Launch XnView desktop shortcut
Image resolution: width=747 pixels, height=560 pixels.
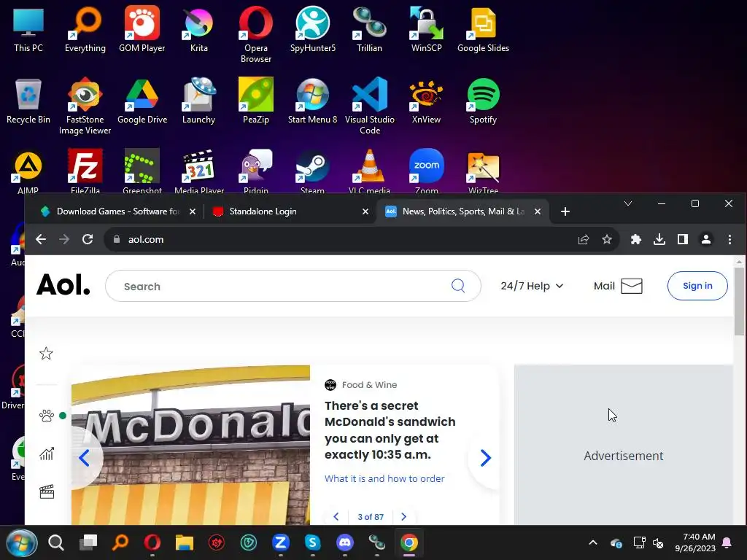point(426,101)
